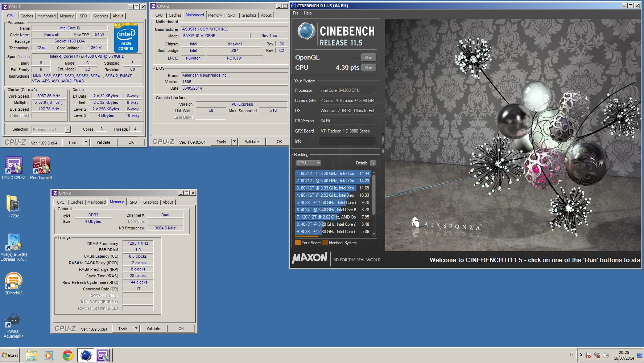Click the render preview image in Cinebench
Viewport: 644px width, 363px height.
click(x=513, y=135)
